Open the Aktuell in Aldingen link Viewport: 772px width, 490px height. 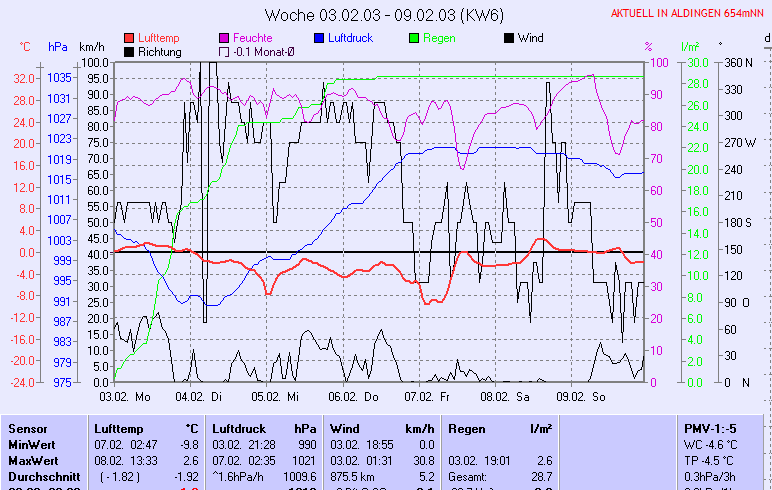689,13
